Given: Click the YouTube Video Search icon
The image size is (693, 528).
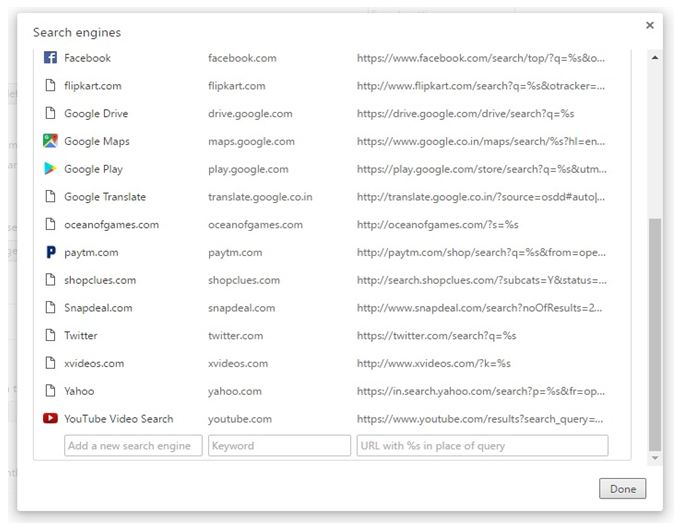Looking at the screenshot, I should 50,418.
